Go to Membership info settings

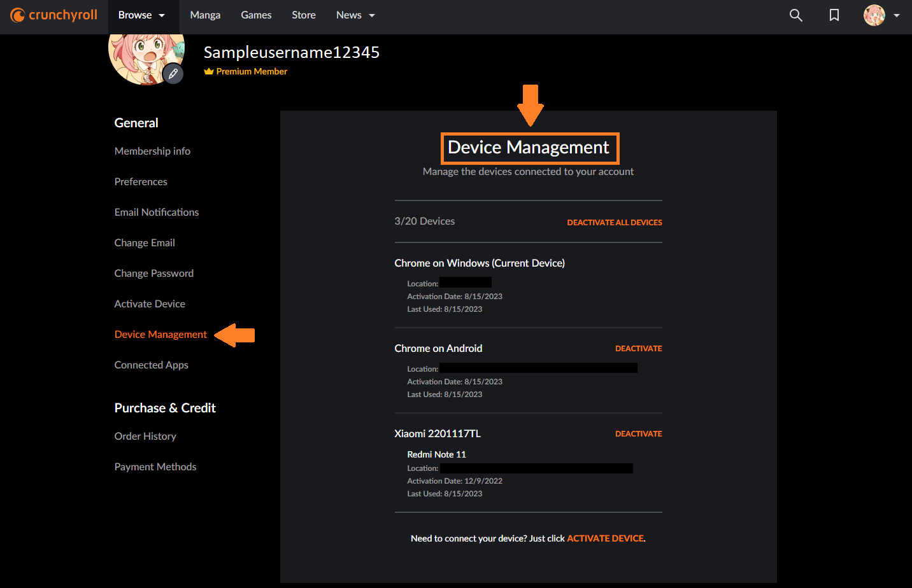[152, 151]
